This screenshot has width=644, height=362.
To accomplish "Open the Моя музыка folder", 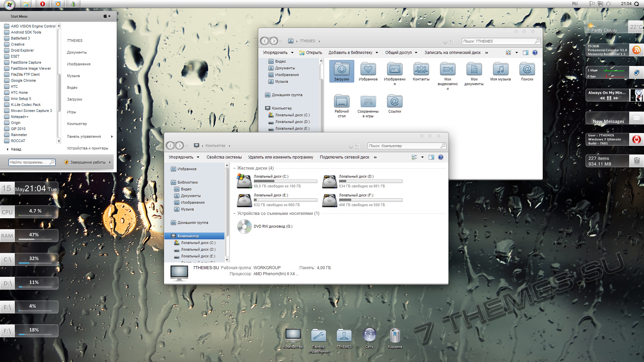I will (500, 71).
